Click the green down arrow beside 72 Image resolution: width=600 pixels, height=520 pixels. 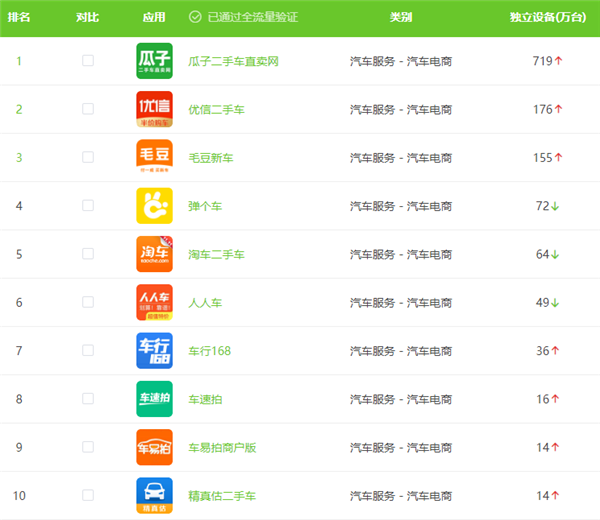pos(555,206)
